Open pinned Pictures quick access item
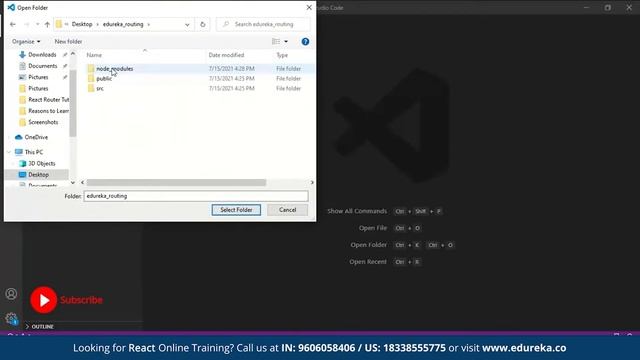 pos(38,77)
